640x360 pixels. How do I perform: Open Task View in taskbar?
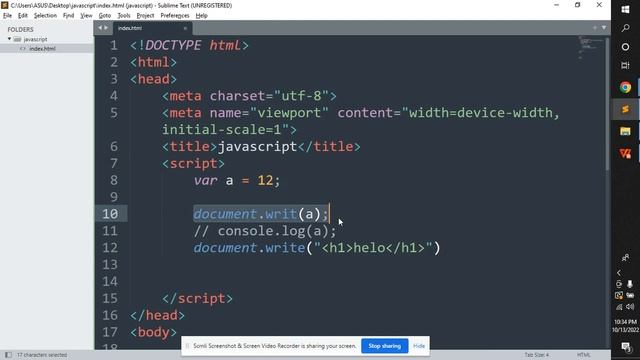point(625,65)
